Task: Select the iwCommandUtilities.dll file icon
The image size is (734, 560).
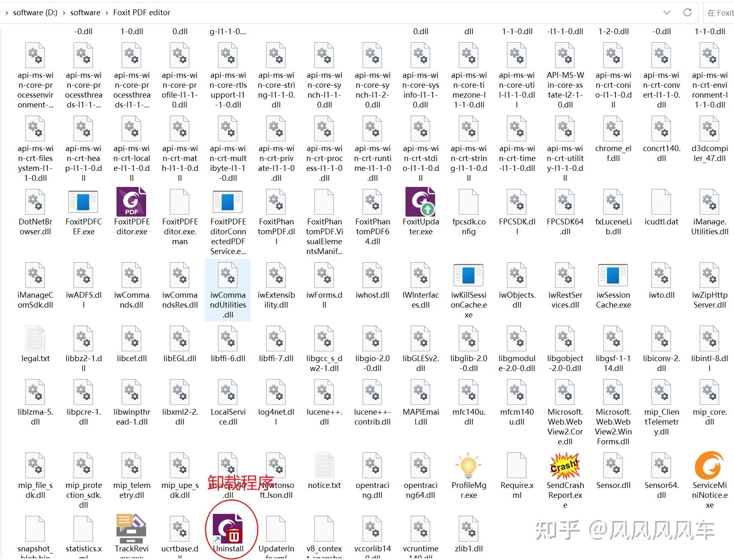Action: (228, 275)
